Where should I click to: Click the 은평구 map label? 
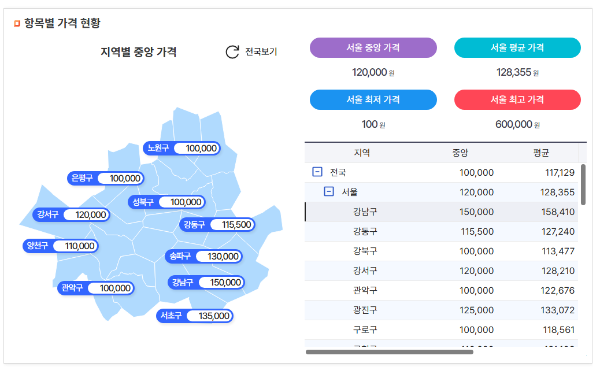[x=106, y=178]
